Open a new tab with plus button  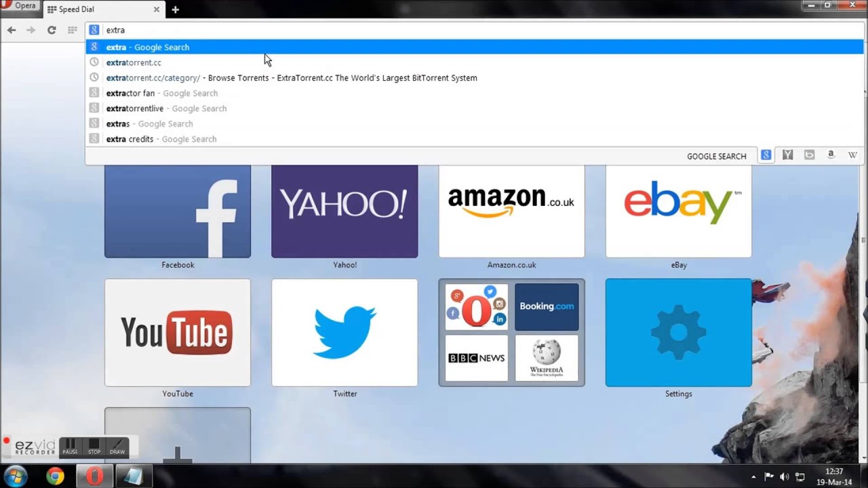[175, 9]
